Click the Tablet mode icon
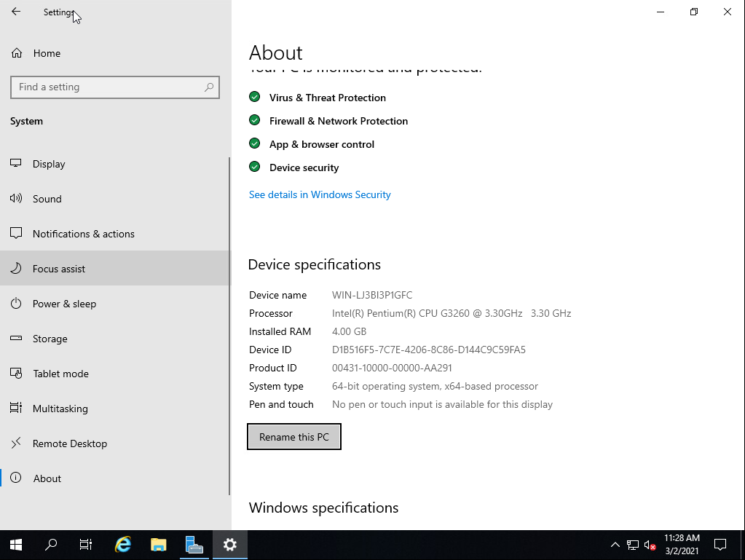 click(16, 374)
